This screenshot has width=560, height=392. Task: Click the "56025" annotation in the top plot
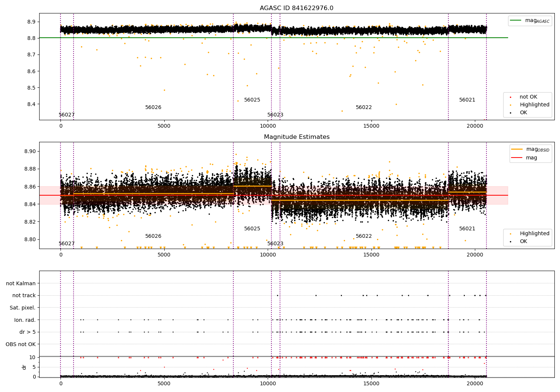[x=252, y=100]
